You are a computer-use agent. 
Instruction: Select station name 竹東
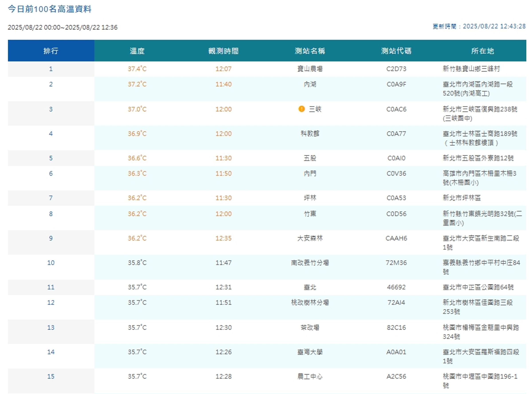point(310,214)
